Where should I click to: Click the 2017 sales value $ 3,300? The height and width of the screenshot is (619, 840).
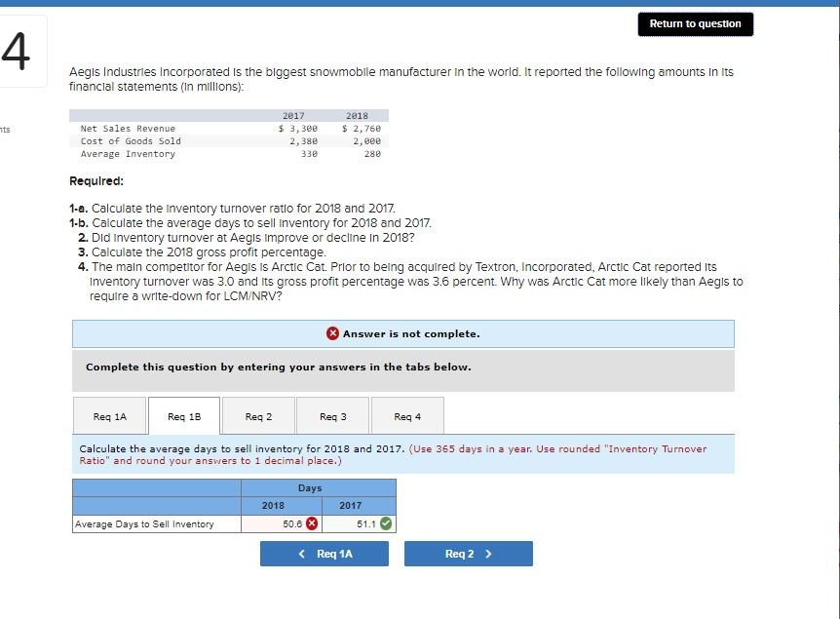[x=298, y=129]
